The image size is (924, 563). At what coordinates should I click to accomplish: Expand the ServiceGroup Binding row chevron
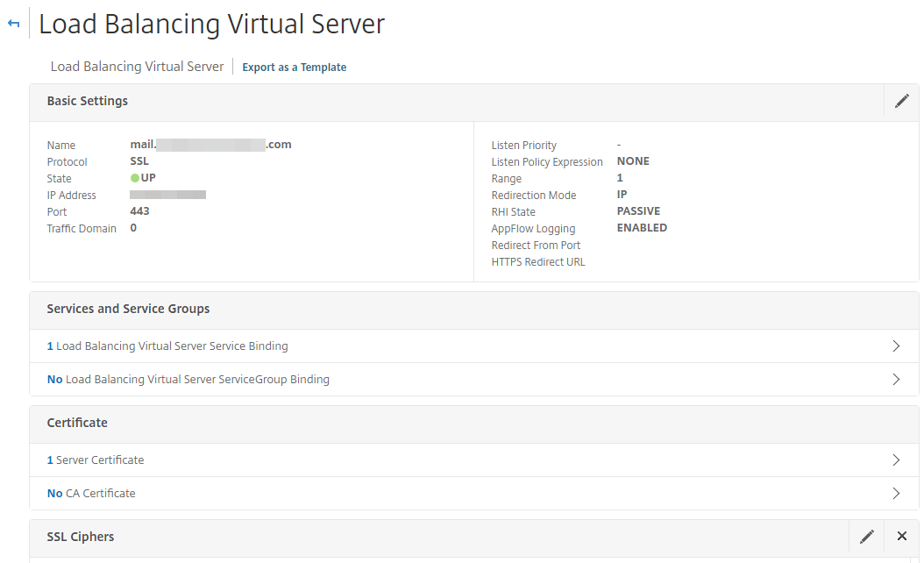[895, 380]
